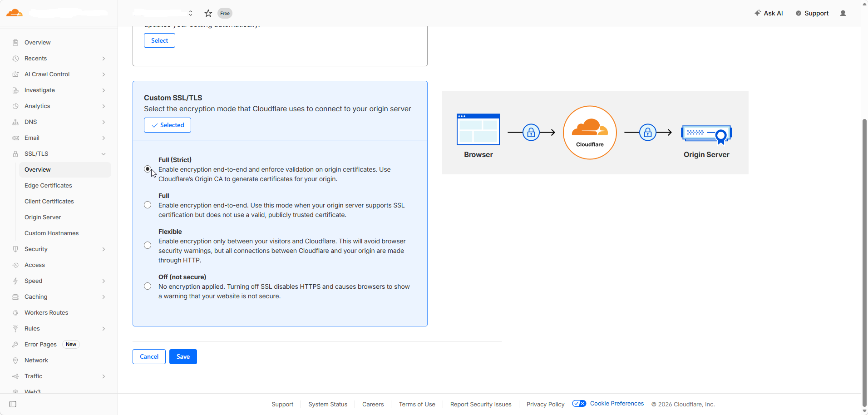Open the Support help menu
The width and height of the screenshot is (868, 415).
812,13
